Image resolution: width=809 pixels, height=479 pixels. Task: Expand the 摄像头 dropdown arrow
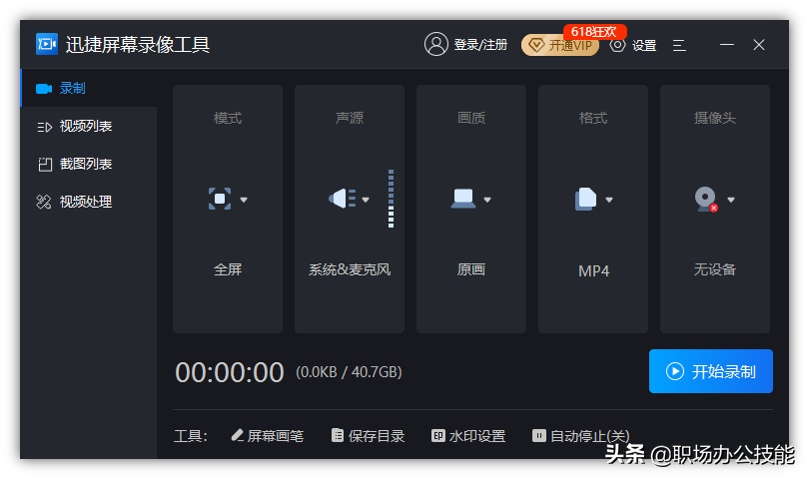[x=731, y=200]
